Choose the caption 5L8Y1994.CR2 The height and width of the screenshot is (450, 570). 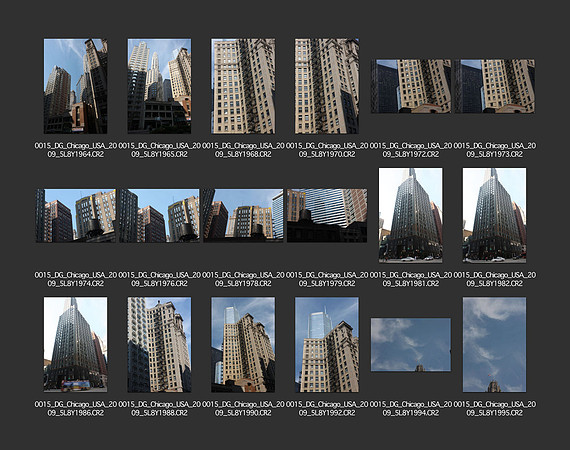tap(411, 408)
